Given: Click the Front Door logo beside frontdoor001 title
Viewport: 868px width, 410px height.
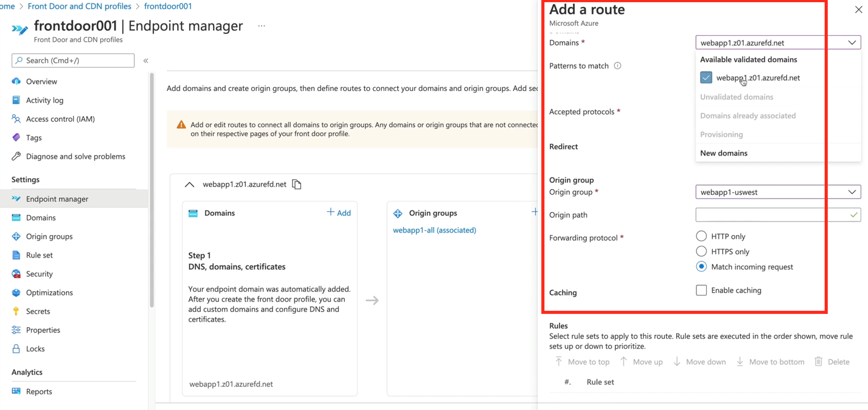Looking at the screenshot, I should coord(19,30).
